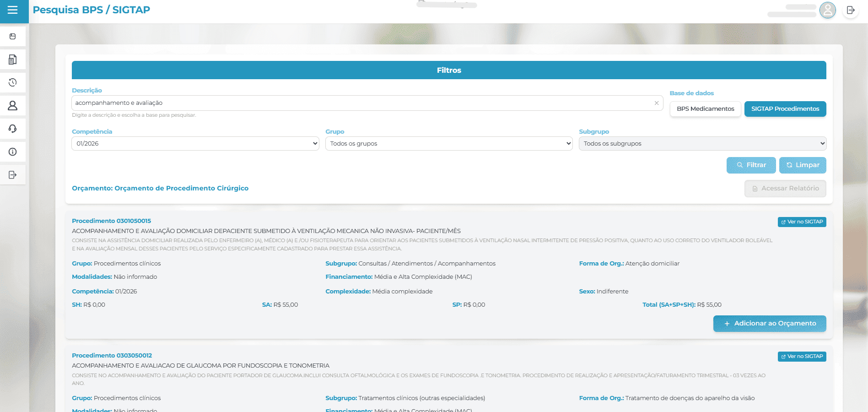
Task: Open the hamburger menu
Action: click(13, 10)
